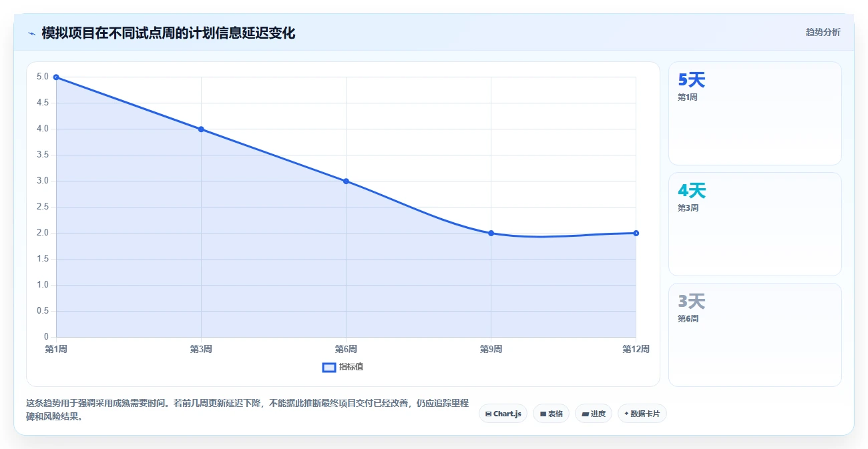
Task: Select the 数据卡片 chip
Action: (642, 414)
